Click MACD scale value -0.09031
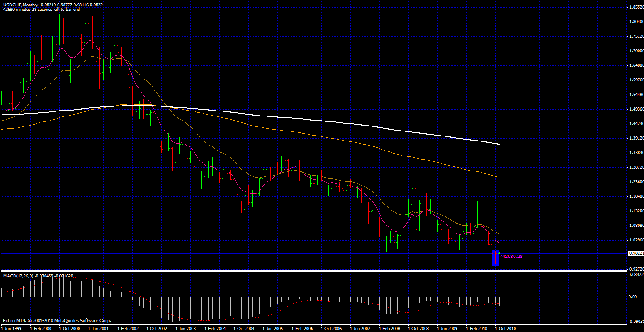This screenshot has width=644, height=332. click(635, 321)
